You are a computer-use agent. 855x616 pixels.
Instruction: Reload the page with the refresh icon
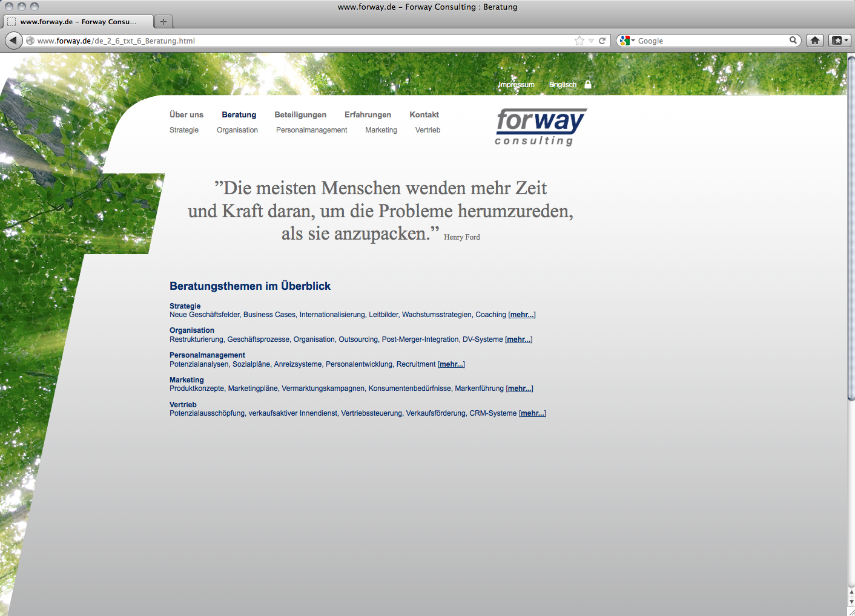click(602, 41)
